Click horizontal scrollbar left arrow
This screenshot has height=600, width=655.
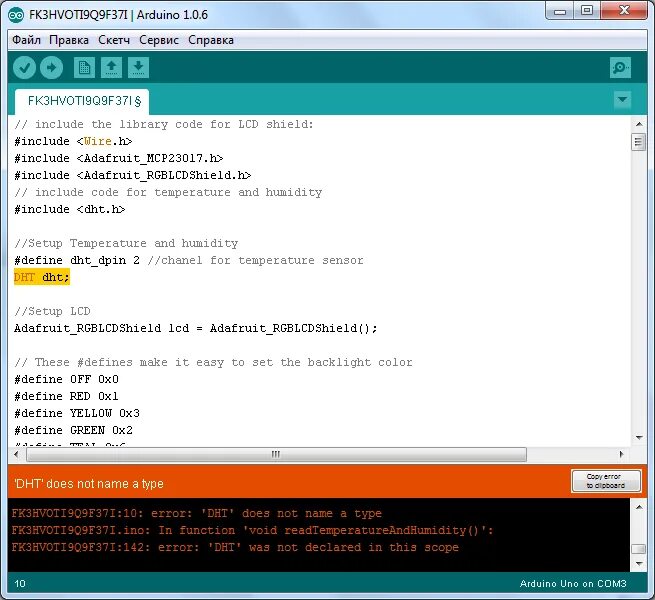(16, 454)
